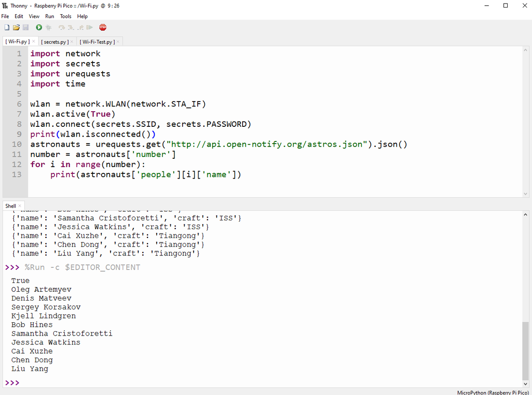
Task: Click "number = astronauts['number']" on line 11
Action: coord(103,155)
